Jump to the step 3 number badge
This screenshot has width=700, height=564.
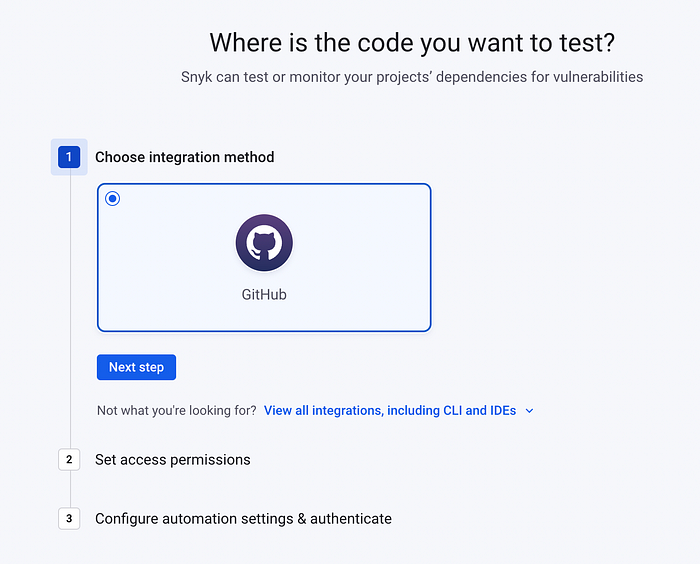tap(69, 519)
